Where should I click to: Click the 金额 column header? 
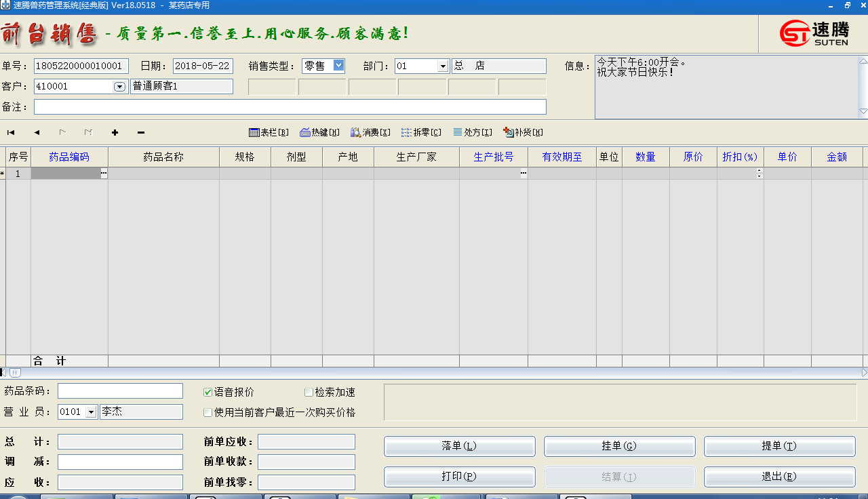tap(837, 157)
